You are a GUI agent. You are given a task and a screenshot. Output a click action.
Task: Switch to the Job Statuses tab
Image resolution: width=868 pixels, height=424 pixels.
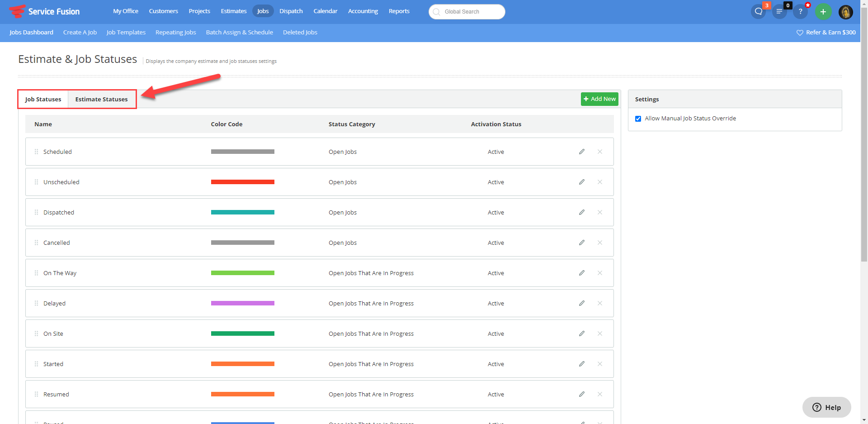43,99
